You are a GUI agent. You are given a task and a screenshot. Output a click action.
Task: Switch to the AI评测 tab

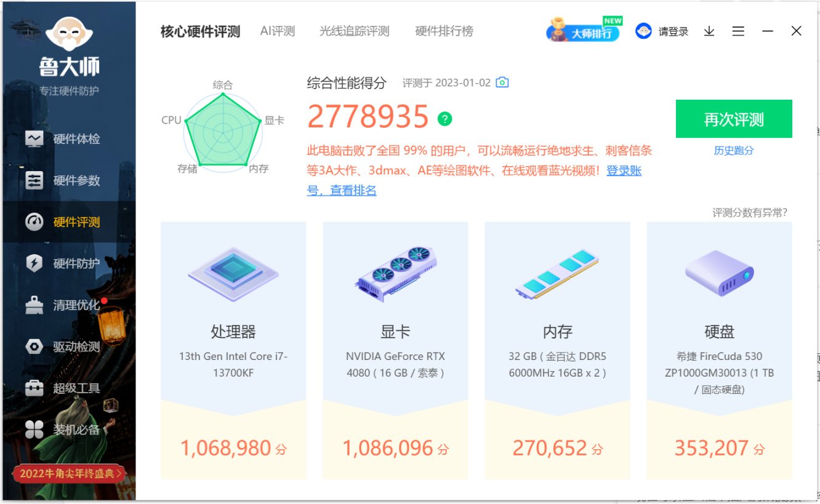pos(278,31)
